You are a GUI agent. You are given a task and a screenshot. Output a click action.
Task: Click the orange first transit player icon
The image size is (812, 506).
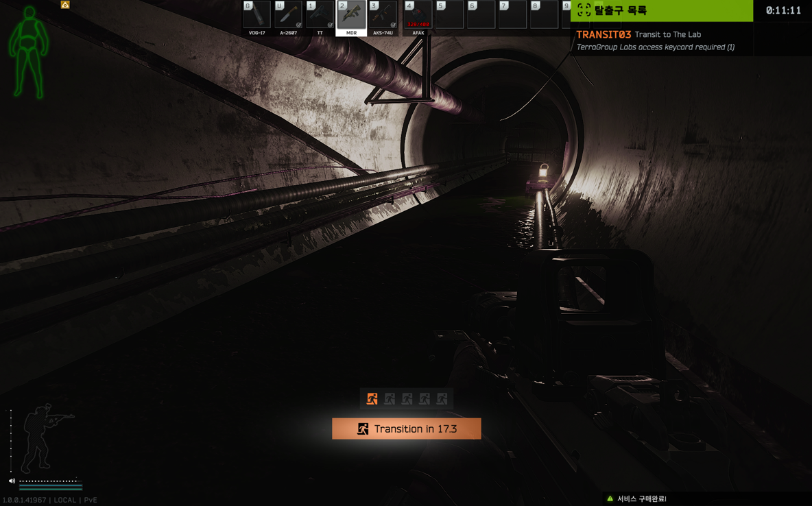pos(372,399)
